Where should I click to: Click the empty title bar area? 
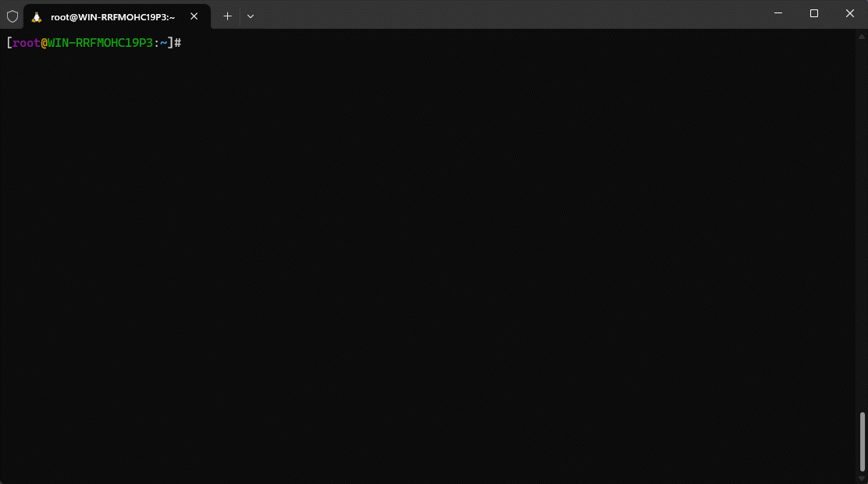(507, 14)
